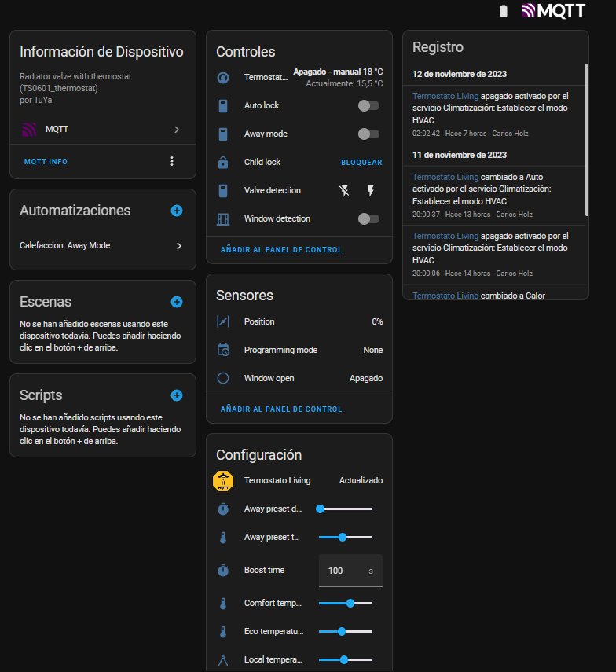
Task: Click the Termostato Living MQTT update icon
Action: pyautogui.click(x=223, y=480)
